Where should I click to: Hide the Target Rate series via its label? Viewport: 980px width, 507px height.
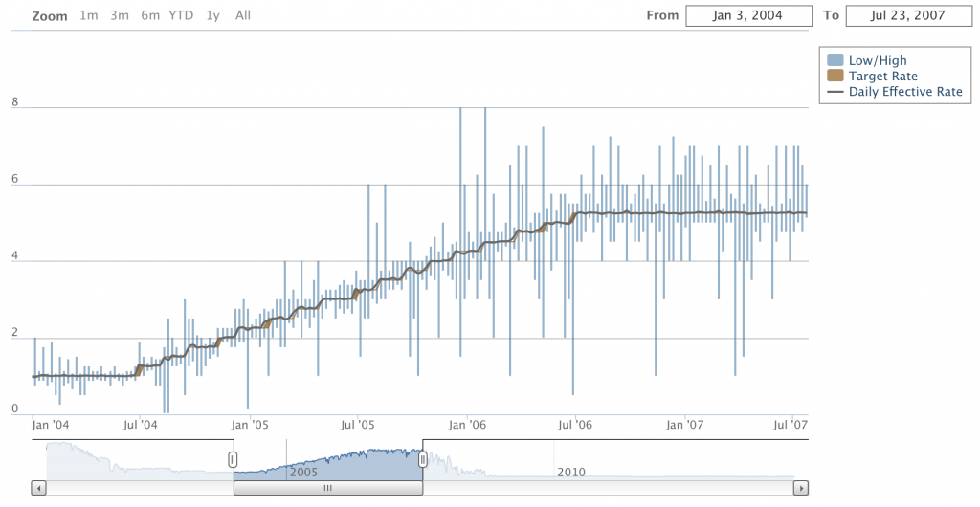click(x=882, y=77)
